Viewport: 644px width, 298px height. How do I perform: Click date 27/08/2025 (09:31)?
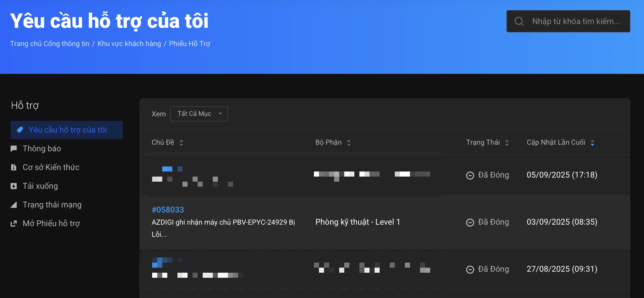tap(562, 269)
